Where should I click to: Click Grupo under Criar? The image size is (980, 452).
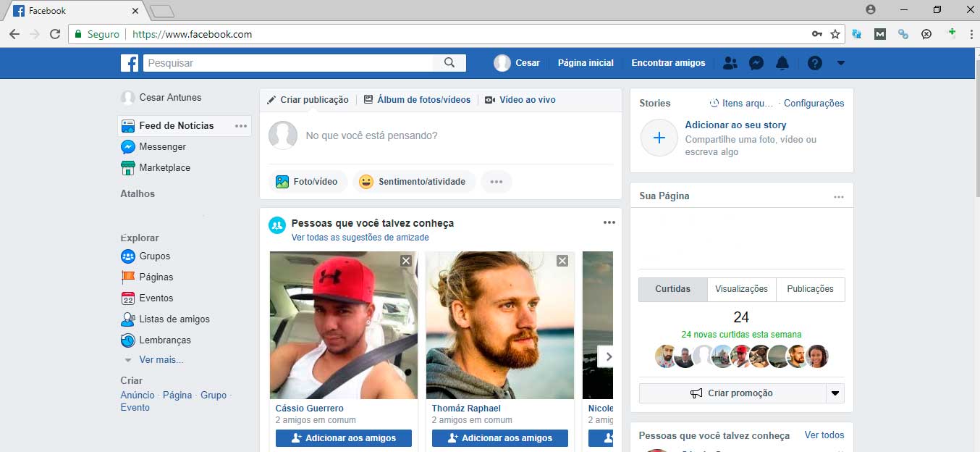click(214, 395)
